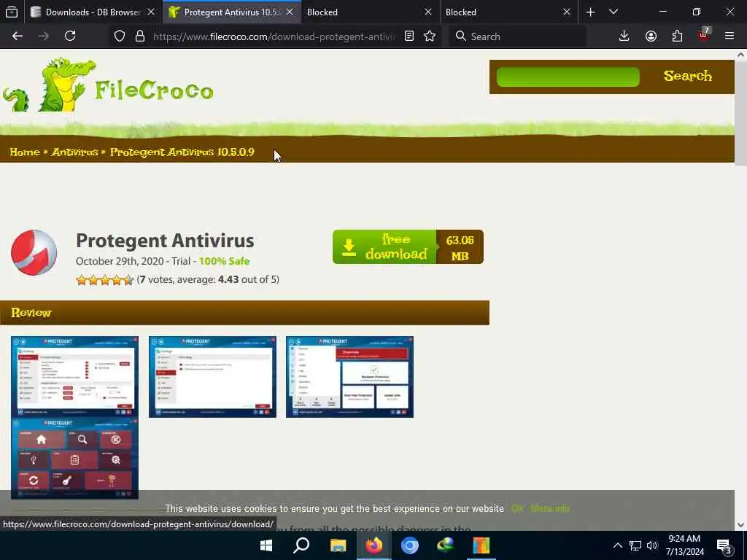The height and width of the screenshot is (560, 747).
Task: Open the volume tray icon
Action: 651,545
